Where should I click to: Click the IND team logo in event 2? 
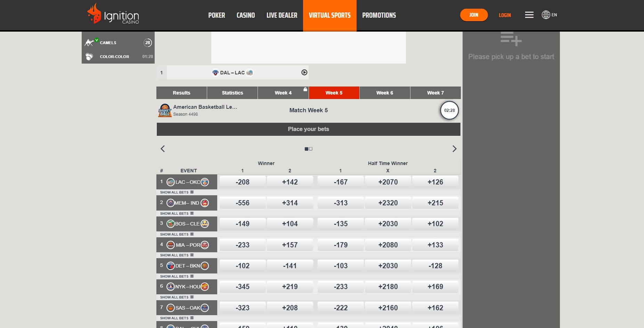point(205,203)
